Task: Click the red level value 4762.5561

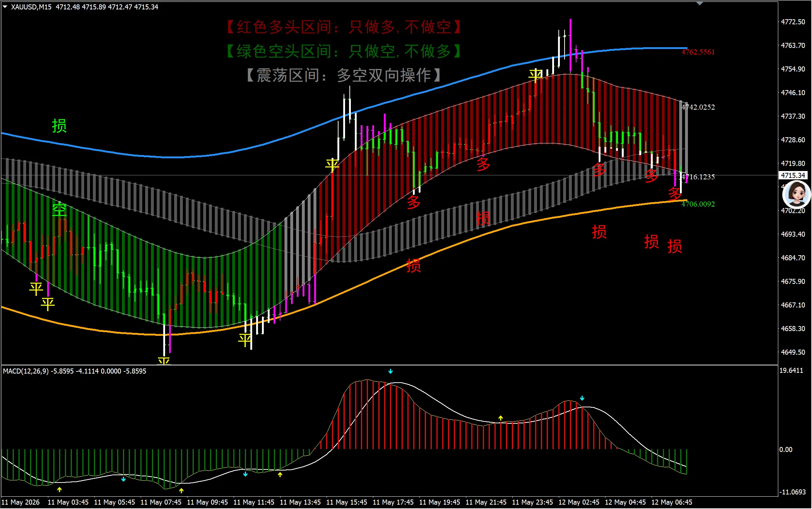Action: tap(698, 52)
